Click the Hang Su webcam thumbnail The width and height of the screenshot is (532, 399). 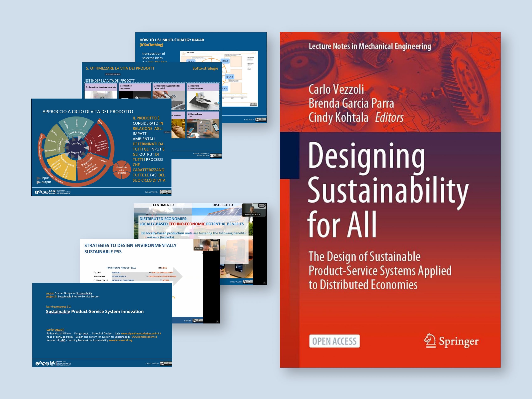pyautogui.click(x=206, y=245)
